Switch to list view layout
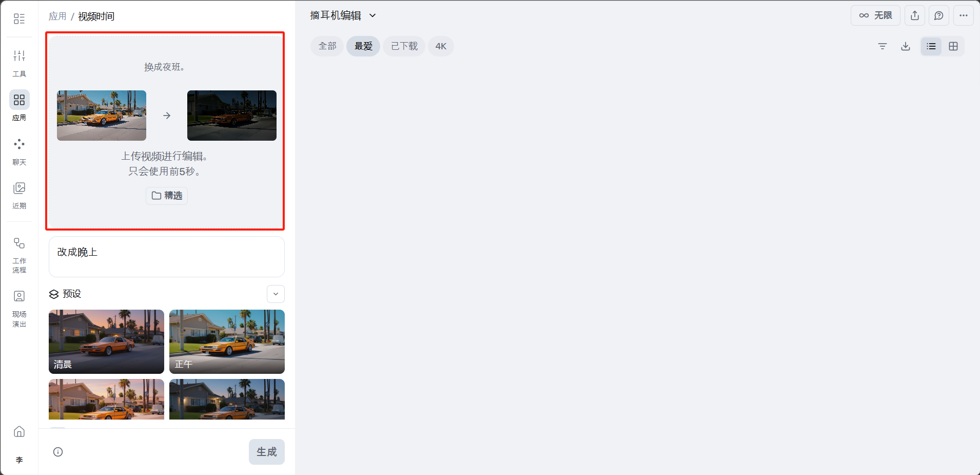Screen dimensions: 980x475 pos(931,46)
